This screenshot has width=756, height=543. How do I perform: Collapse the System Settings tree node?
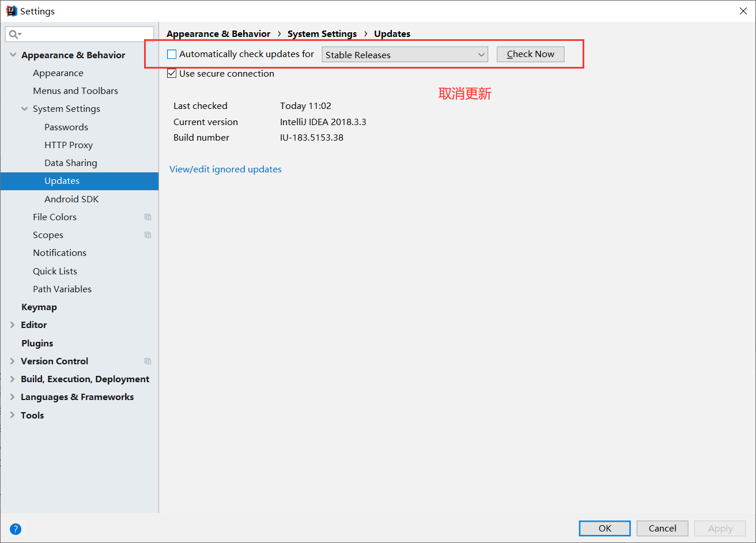24,109
